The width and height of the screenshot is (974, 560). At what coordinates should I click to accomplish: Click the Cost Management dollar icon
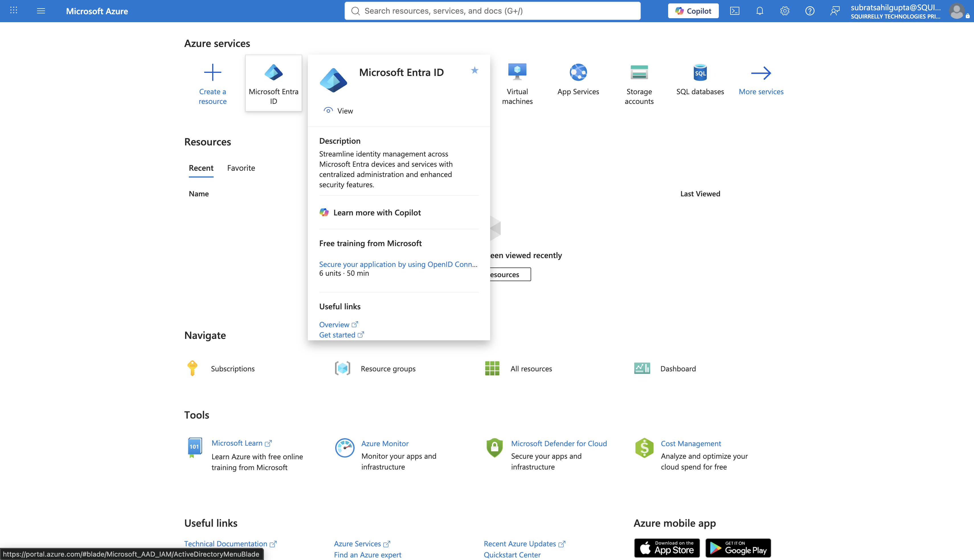[644, 448]
